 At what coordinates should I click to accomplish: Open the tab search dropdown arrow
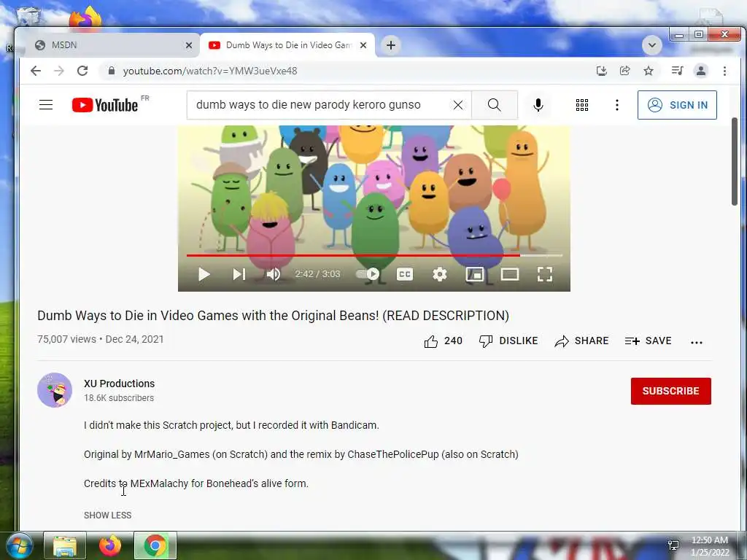pos(651,45)
